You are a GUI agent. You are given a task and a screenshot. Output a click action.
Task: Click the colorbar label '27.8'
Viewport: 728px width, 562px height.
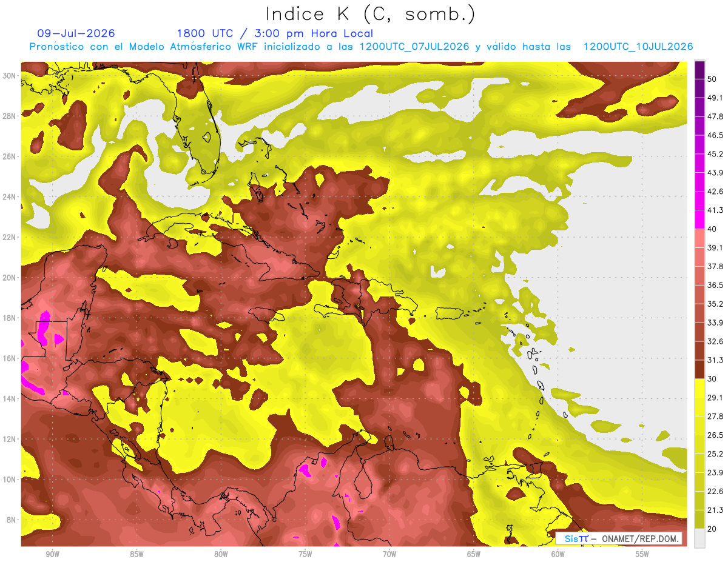(715, 416)
